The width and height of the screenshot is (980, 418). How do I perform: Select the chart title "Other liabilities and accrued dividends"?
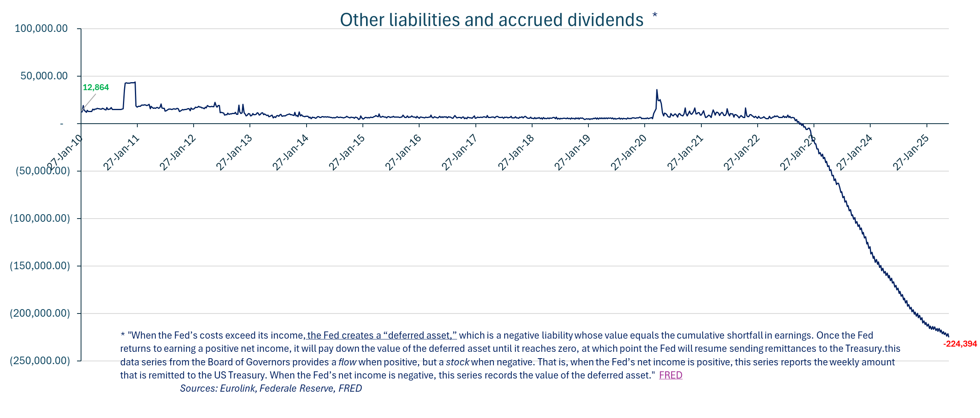point(491,20)
